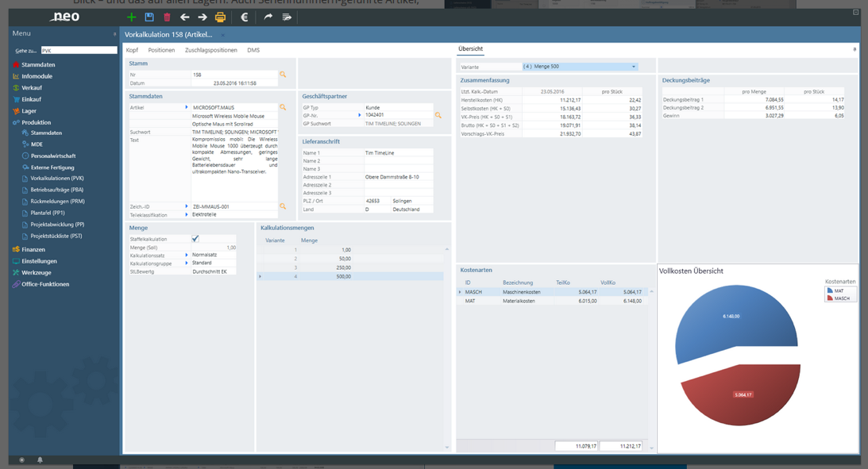Screen dimensions: 868x469
Task: Switch to the Positionen tab
Action: [x=160, y=49]
